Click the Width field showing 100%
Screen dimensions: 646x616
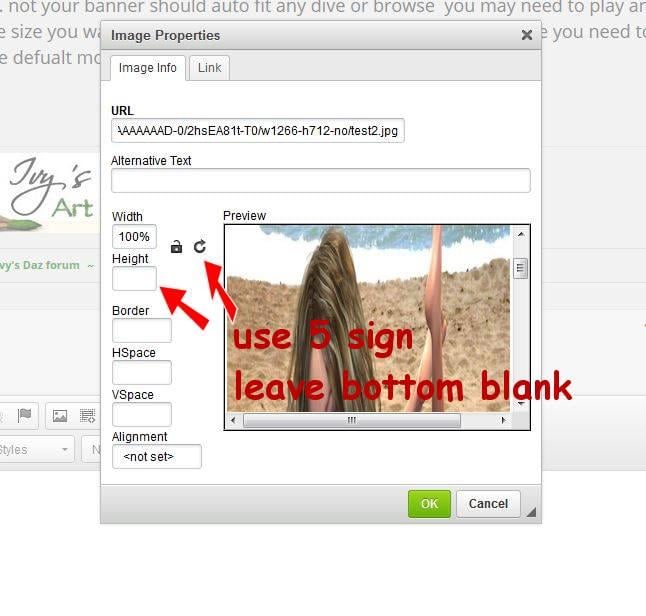[134, 237]
